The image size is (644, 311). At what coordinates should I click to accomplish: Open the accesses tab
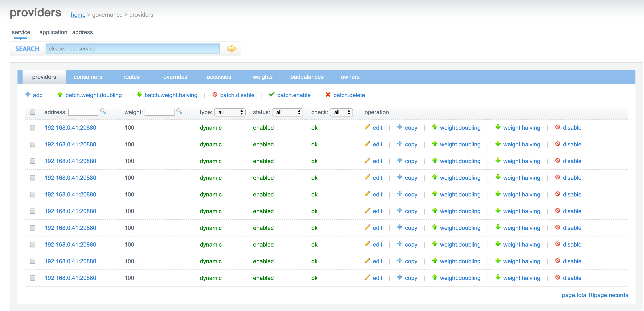pyautogui.click(x=219, y=77)
